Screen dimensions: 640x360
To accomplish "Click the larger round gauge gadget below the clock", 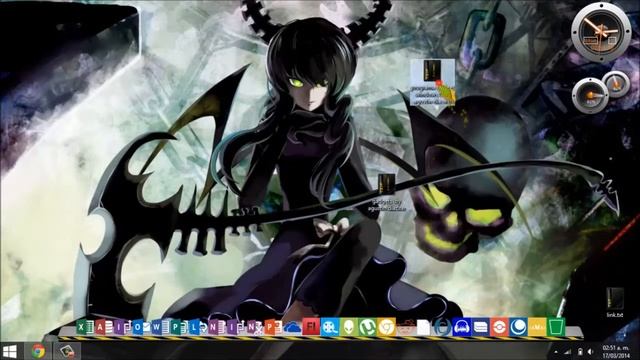I will (590, 96).
